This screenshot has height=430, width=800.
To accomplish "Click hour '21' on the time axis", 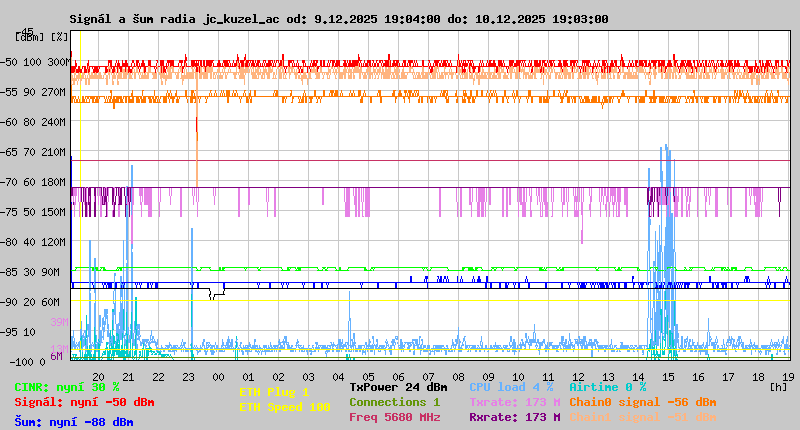I will point(129,377).
